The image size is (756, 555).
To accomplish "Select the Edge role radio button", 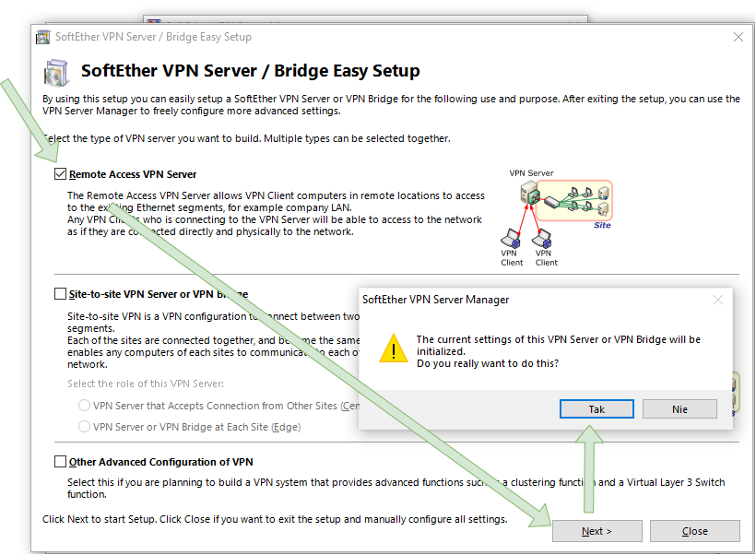I will pos(84,427).
